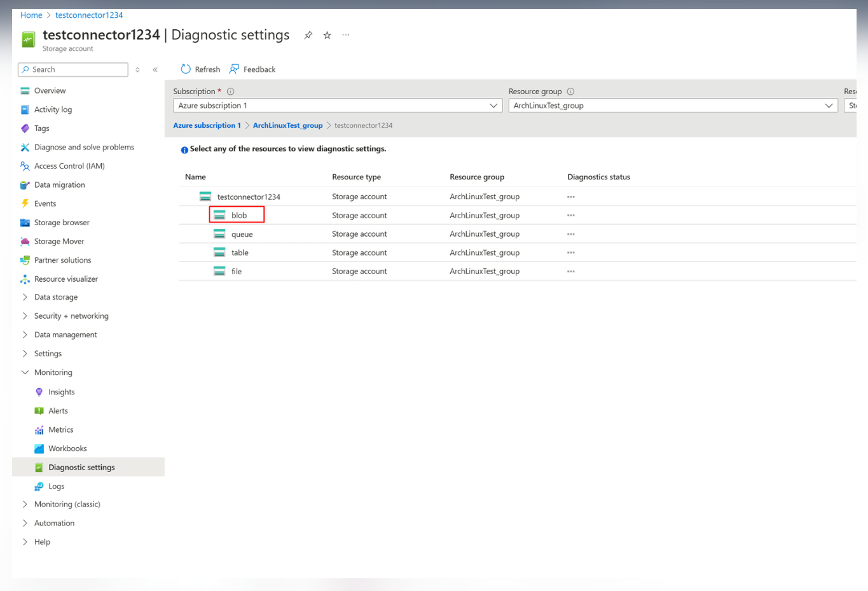The height and width of the screenshot is (591, 868).
Task: Open Storage browser in sidebar
Action: 62,223
